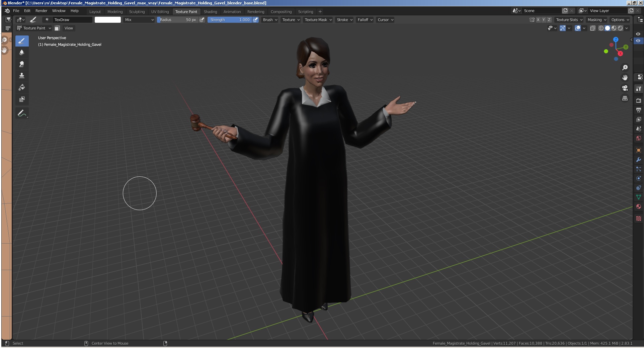Open Render properties tab
The image size is (644, 348).
639,100
